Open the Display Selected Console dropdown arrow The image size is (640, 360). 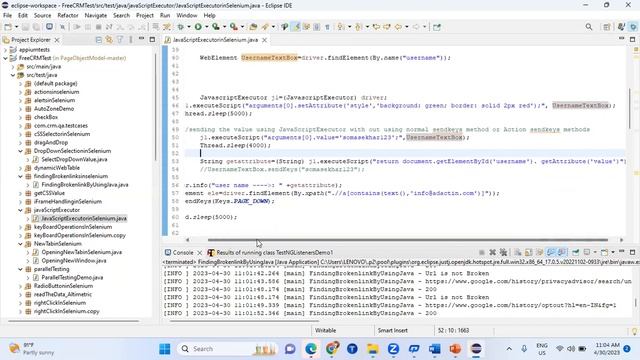pyautogui.click(x=595, y=252)
